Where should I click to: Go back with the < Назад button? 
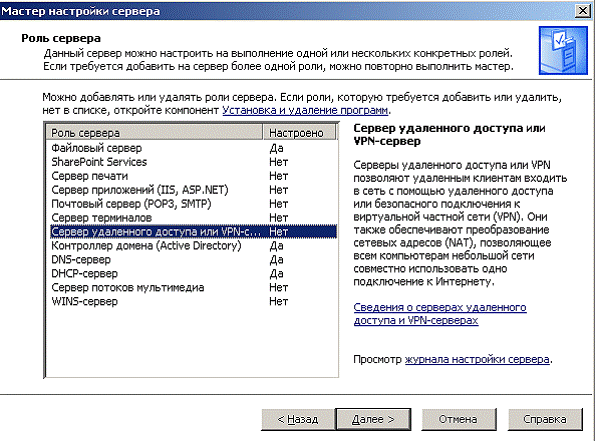point(298,419)
